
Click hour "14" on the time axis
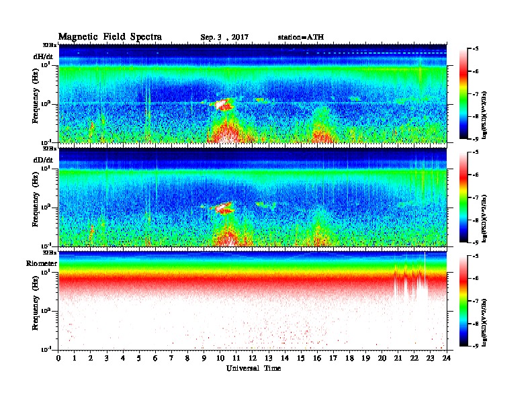(285, 359)
